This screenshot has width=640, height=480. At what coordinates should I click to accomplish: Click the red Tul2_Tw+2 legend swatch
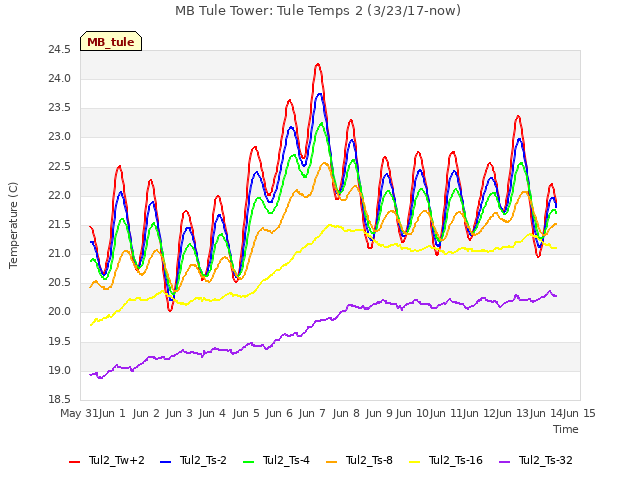tap(75, 462)
